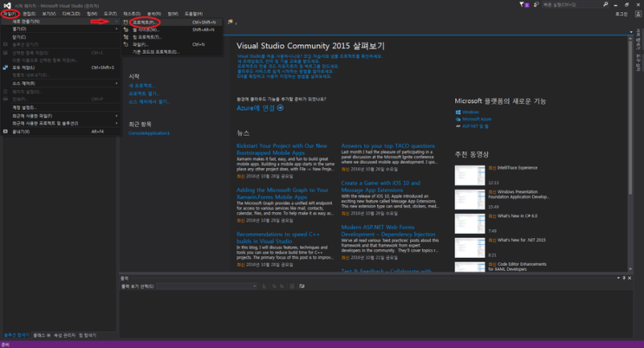Open news Answers to your top TACO questions

click(x=387, y=146)
